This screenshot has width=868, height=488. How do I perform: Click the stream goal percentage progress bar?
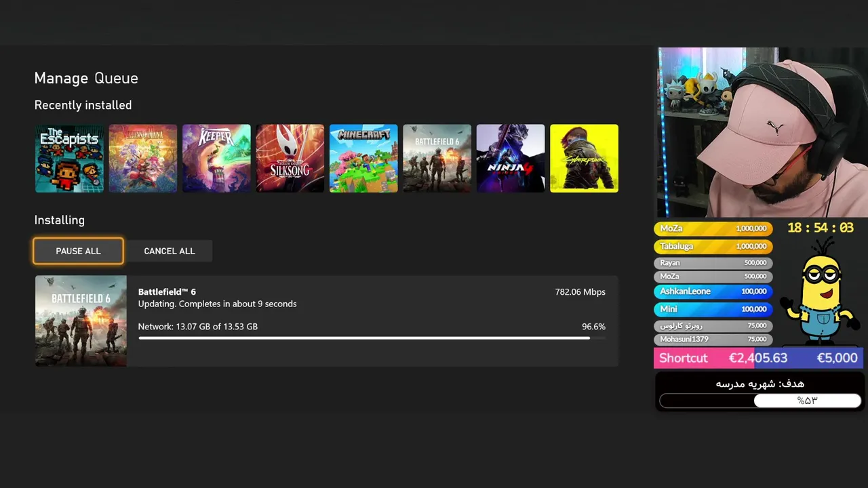pos(760,401)
